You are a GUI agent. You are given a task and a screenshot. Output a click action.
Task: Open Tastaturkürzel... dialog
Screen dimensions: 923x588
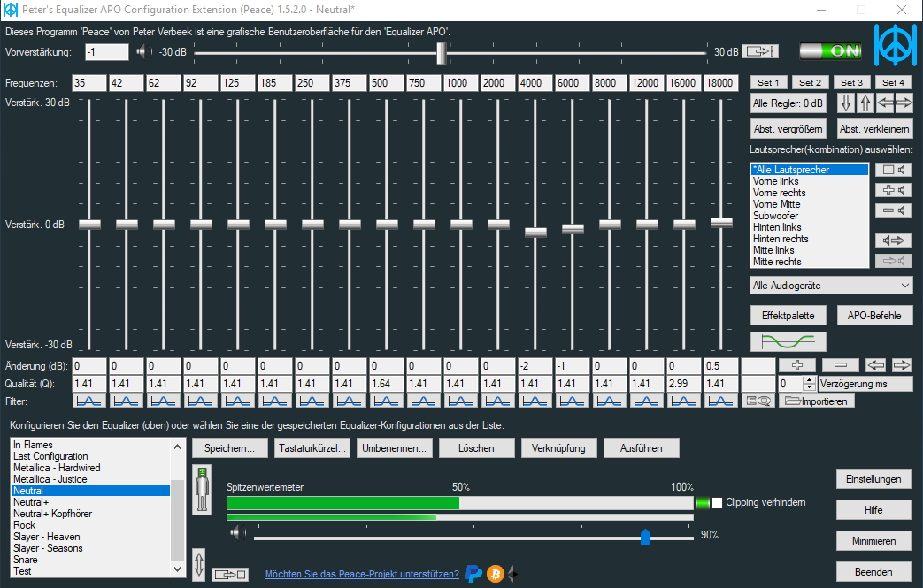coord(312,448)
